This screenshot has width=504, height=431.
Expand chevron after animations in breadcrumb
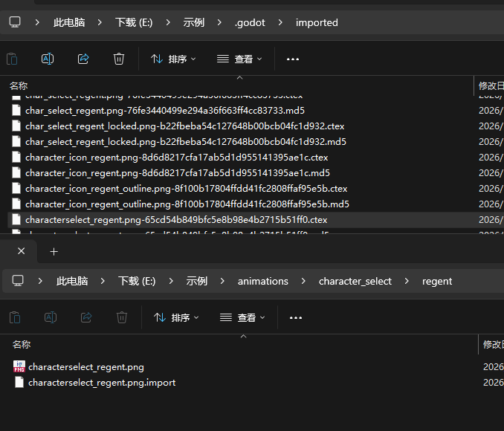tap(303, 281)
